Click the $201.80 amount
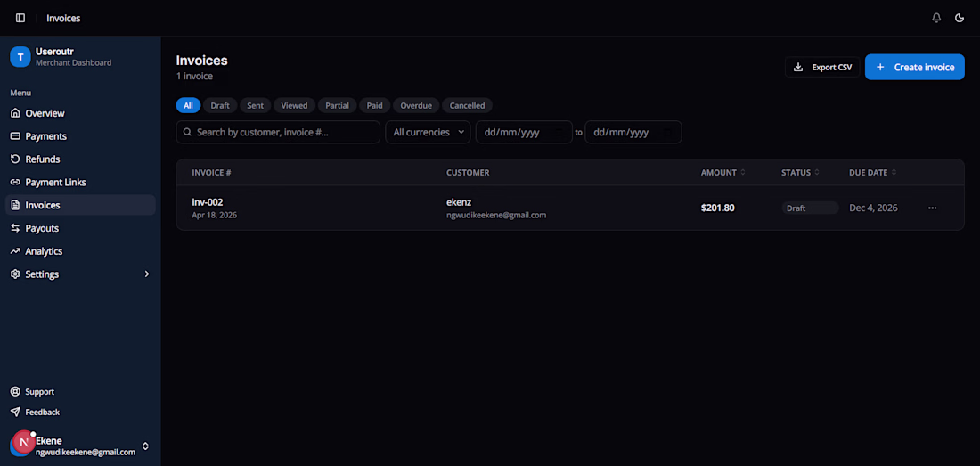 (717, 208)
